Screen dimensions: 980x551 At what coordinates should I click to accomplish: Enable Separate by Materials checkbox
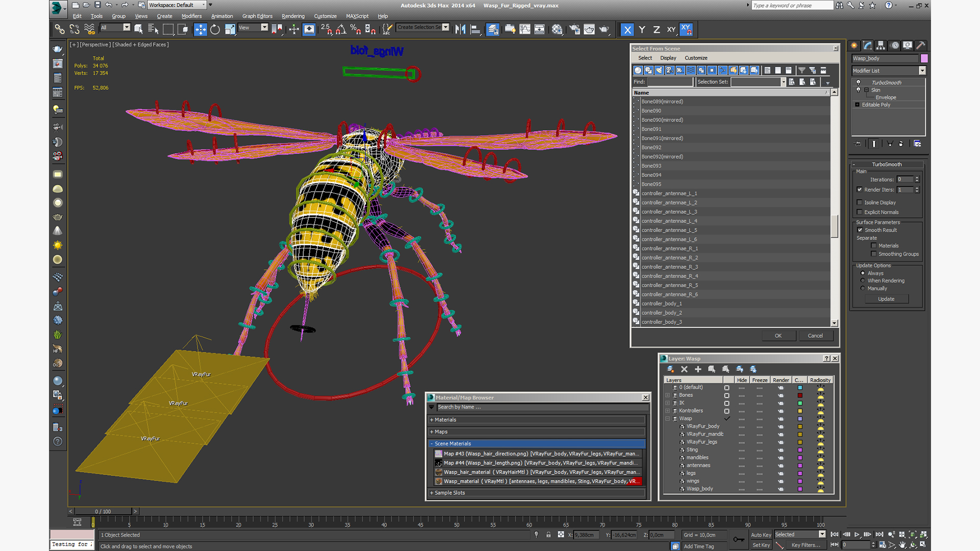click(x=874, y=246)
